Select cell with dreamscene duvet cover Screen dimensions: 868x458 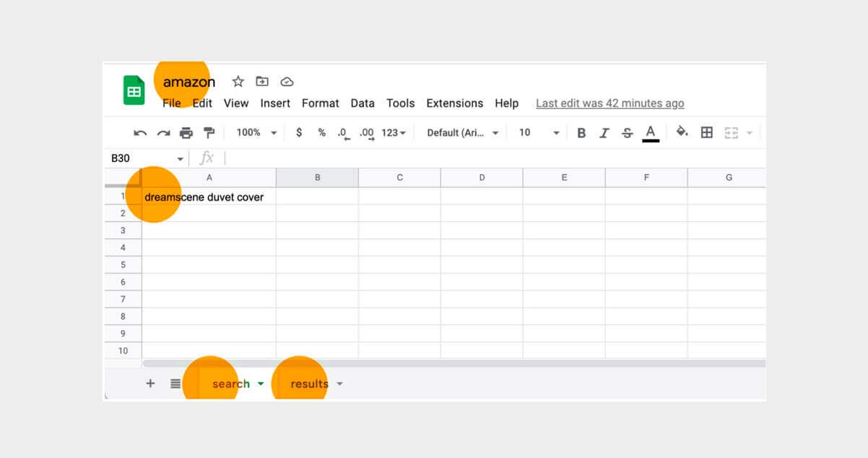tap(209, 196)
